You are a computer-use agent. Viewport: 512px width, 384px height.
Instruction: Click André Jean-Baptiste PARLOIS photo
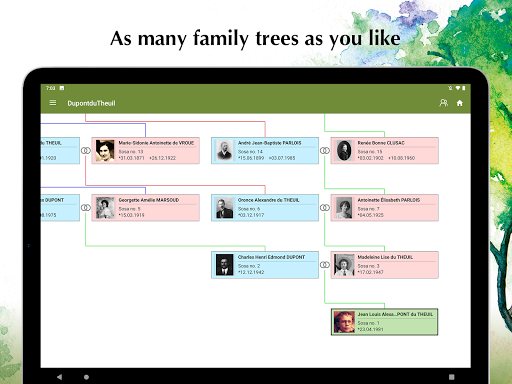click(225, 151)
